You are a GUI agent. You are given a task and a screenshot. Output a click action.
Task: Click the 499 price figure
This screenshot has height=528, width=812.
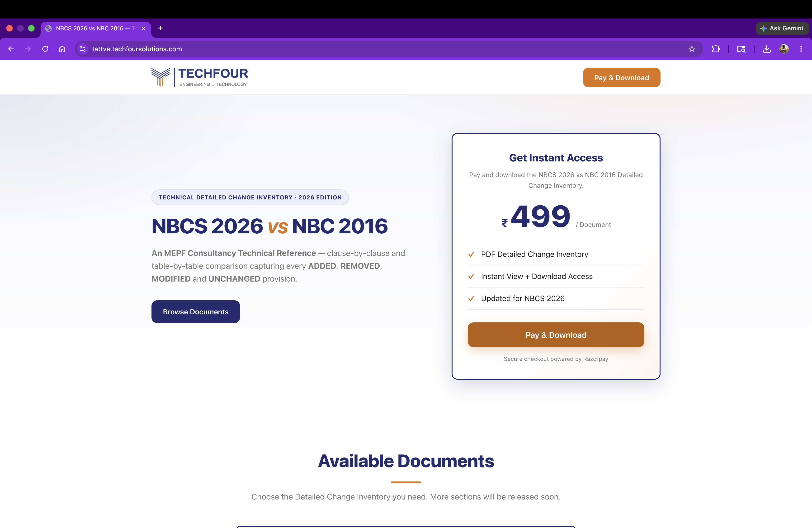[540, 216]
